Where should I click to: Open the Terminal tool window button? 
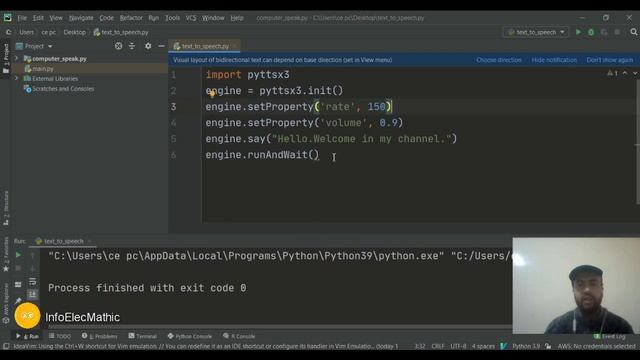pyautogui.click(x=142, y=336)
